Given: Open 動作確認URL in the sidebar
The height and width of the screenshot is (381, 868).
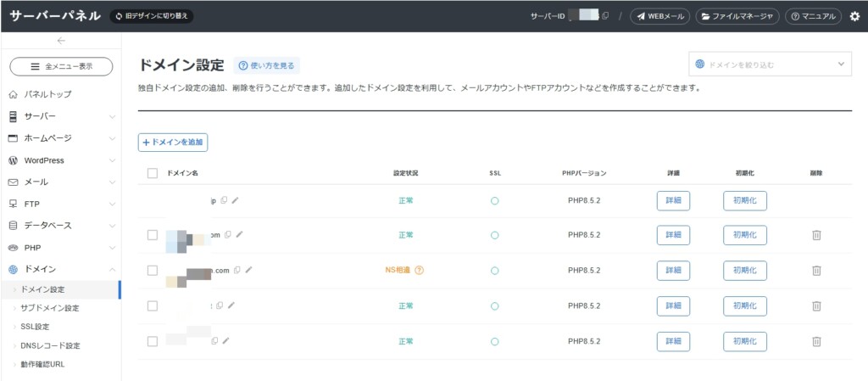Looking at the screenshot, I should point(43,364).
